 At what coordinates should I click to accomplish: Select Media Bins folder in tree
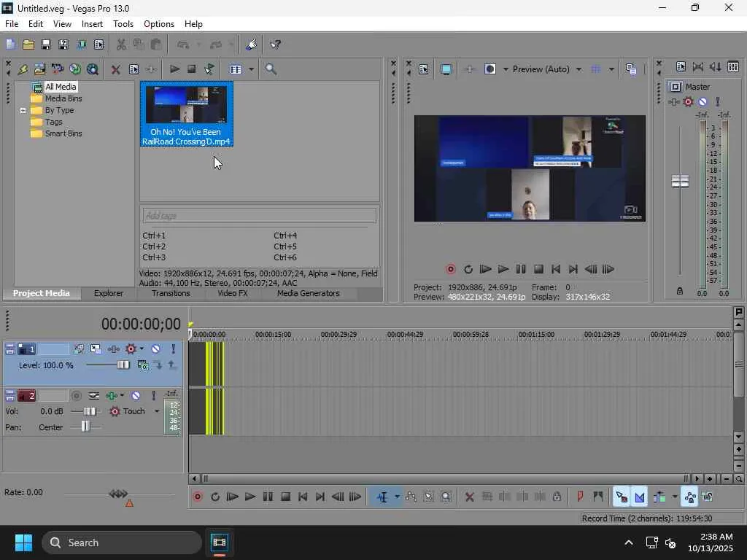click(x=63, y=98)
